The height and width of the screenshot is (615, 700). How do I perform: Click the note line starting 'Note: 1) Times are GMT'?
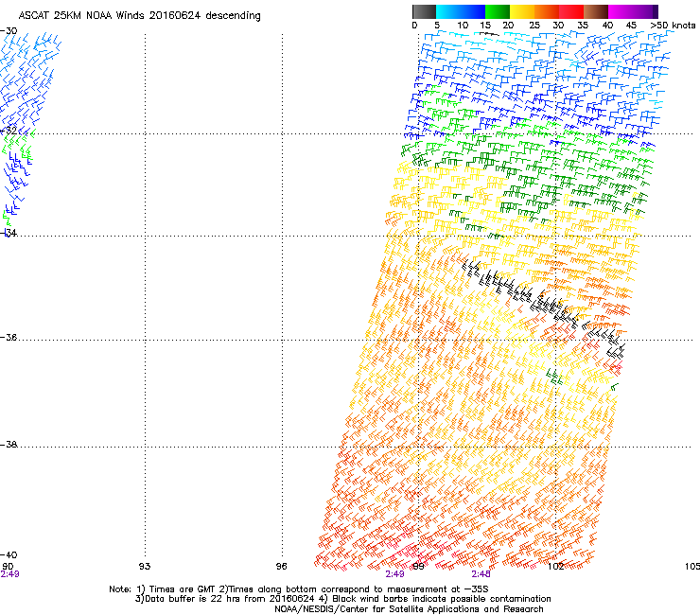pos(299,589)
